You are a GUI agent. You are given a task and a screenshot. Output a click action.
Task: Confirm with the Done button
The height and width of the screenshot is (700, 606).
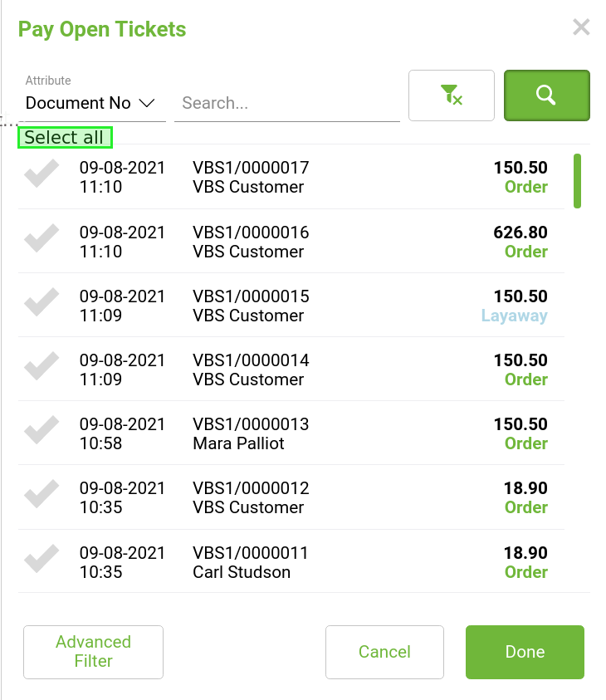point(525,652)
